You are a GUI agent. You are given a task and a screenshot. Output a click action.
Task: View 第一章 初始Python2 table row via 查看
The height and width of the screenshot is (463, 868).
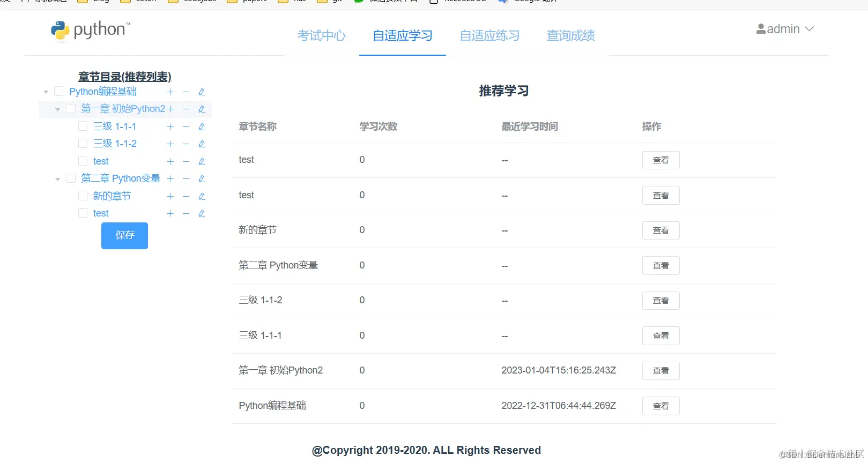[661, 371]
